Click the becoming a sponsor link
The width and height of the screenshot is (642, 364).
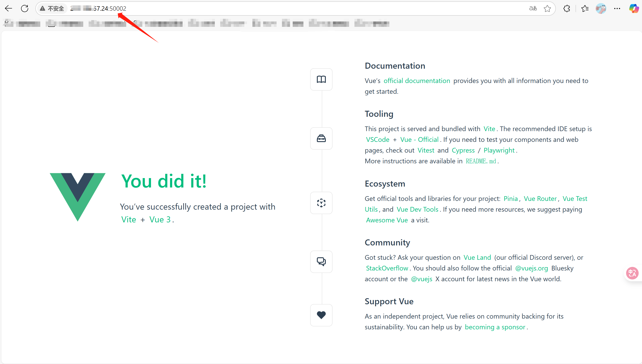coord(495,327)
